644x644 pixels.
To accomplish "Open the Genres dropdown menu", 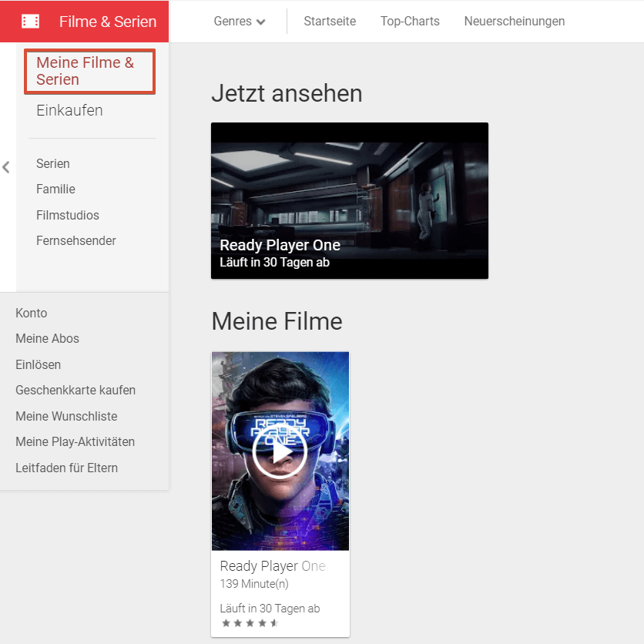I will [240, 22].
